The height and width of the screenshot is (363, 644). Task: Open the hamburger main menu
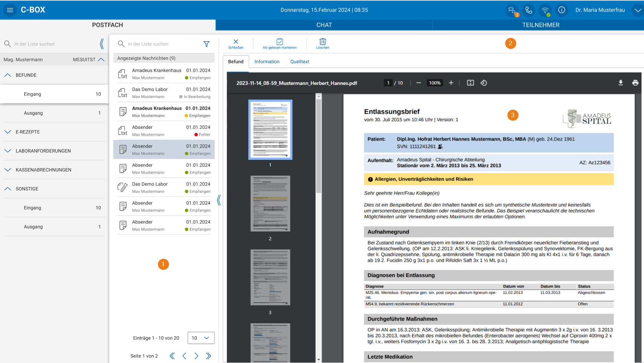pyautogui.click(x=10, y=10)
